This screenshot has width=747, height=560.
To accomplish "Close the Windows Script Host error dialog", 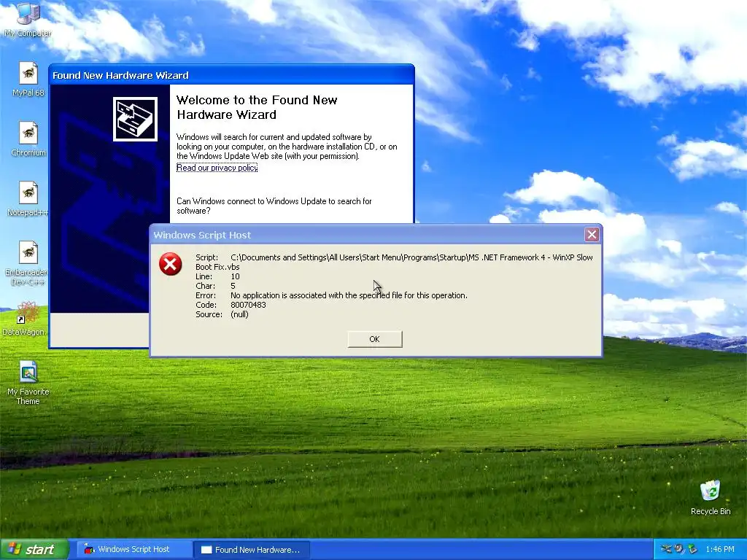I will [592, 234].
